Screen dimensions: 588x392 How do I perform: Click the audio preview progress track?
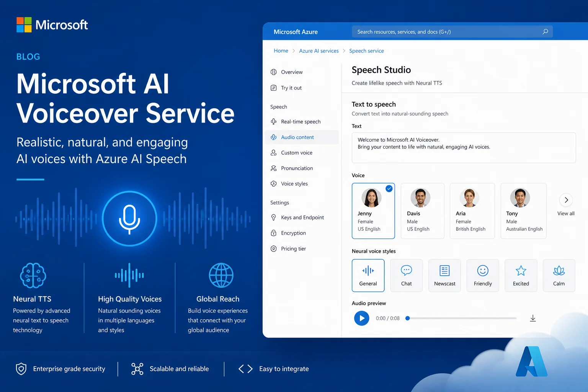pos(462,318)
